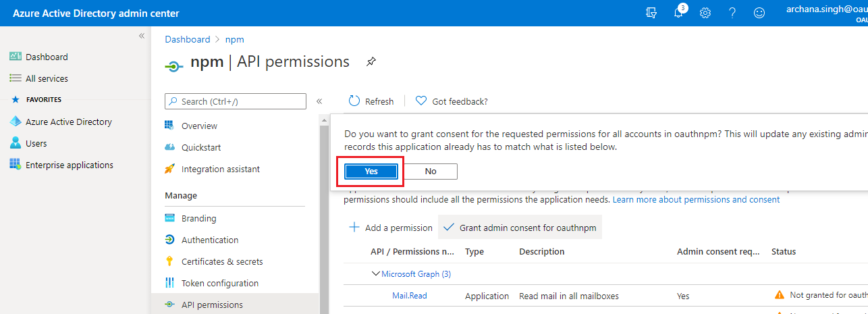Image resolution: width=868 pixels, height=314 pixels.
Task: Open the notifications bell icon
Action: pos(679,13)
